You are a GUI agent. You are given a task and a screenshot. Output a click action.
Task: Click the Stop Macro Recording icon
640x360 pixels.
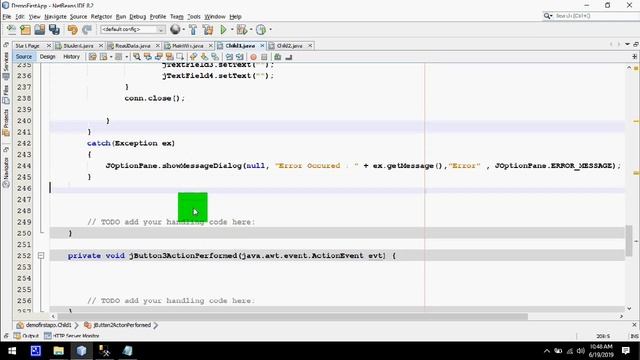tap(264, 57)
